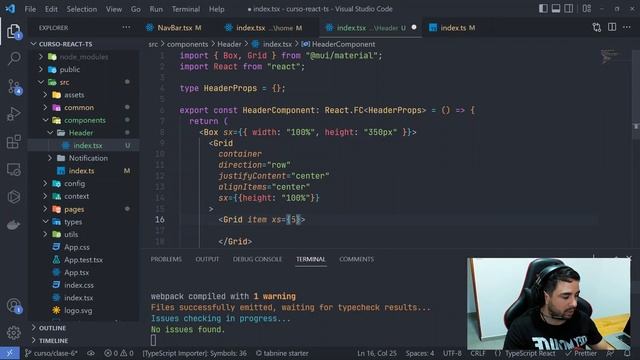Open the Selection menu
Image resolution: width=640 pixels, height=360 pixels.
82,9
